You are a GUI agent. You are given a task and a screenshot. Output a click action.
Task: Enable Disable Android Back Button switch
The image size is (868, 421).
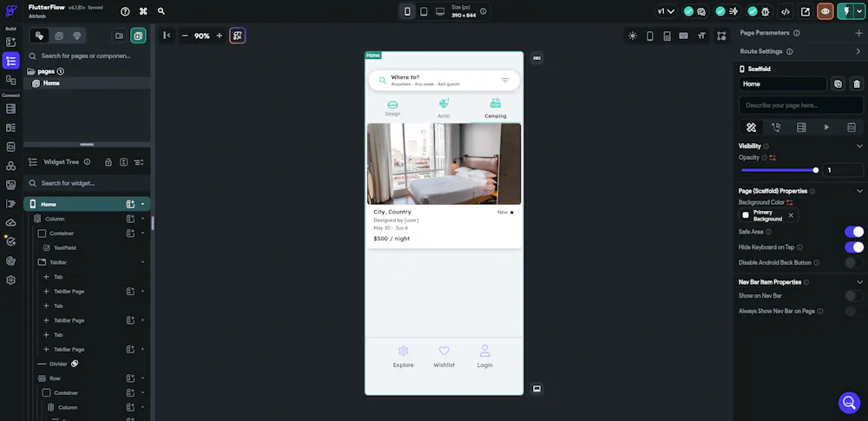[x=854, y=262]
